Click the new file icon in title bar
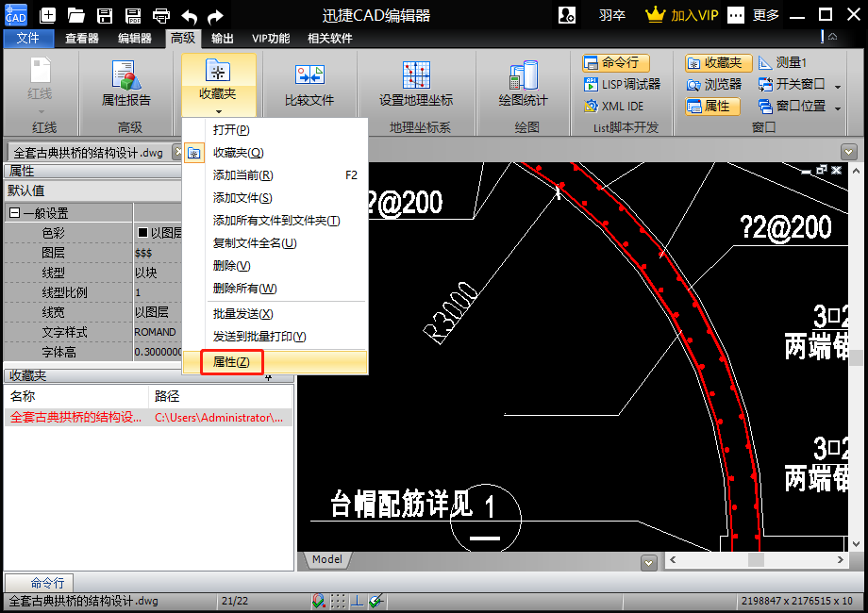The image size is (868, 613). coord(47,15)
